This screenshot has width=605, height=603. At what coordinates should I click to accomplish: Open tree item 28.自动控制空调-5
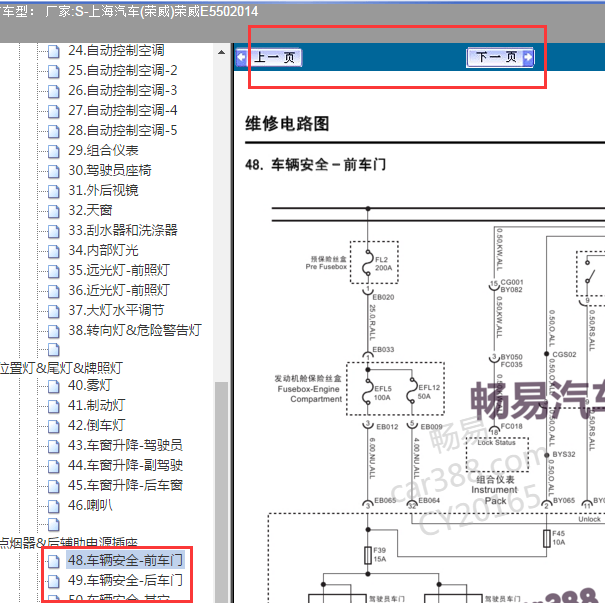click(x=123, y=131)
